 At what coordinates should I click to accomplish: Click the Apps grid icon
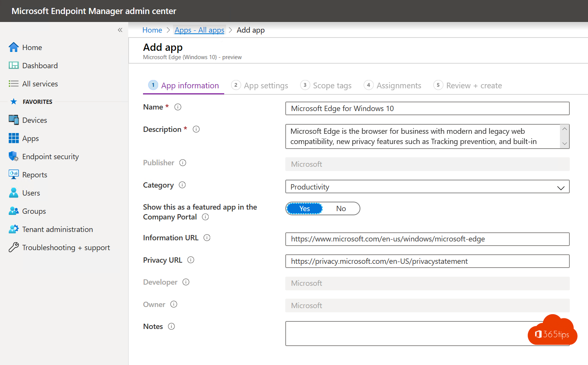14,138
